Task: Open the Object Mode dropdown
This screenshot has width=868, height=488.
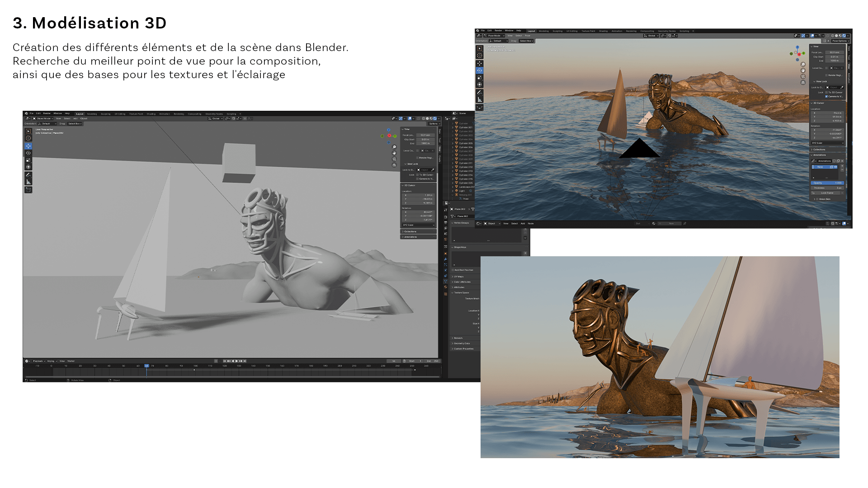Action: click(43, 118)
